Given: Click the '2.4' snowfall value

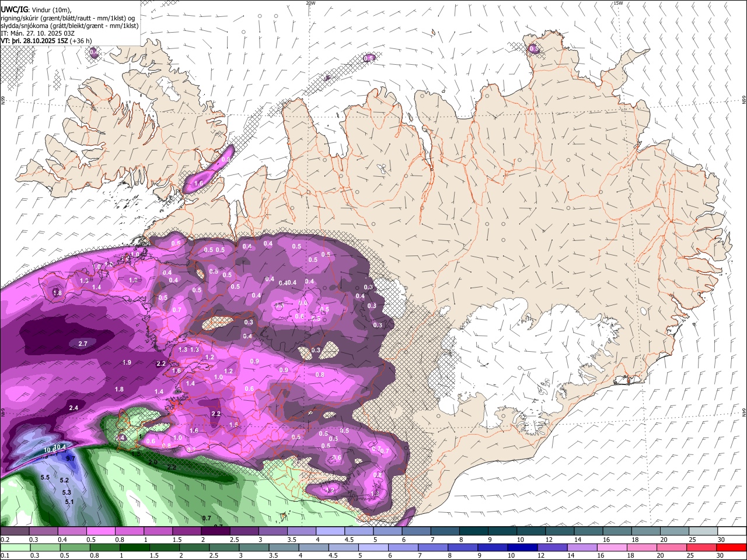Looking at the screenshot, I should point(74,408).
